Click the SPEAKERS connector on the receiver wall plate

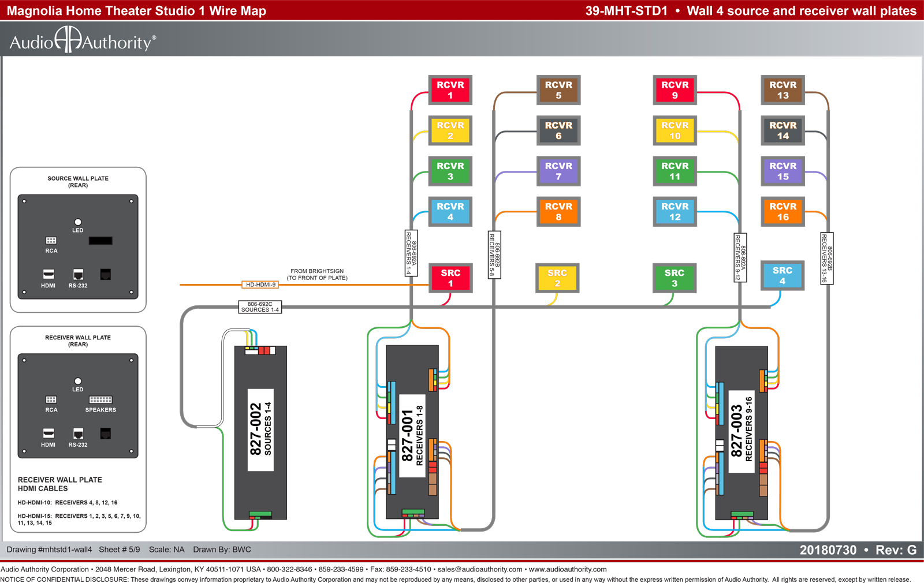(100, 399)
